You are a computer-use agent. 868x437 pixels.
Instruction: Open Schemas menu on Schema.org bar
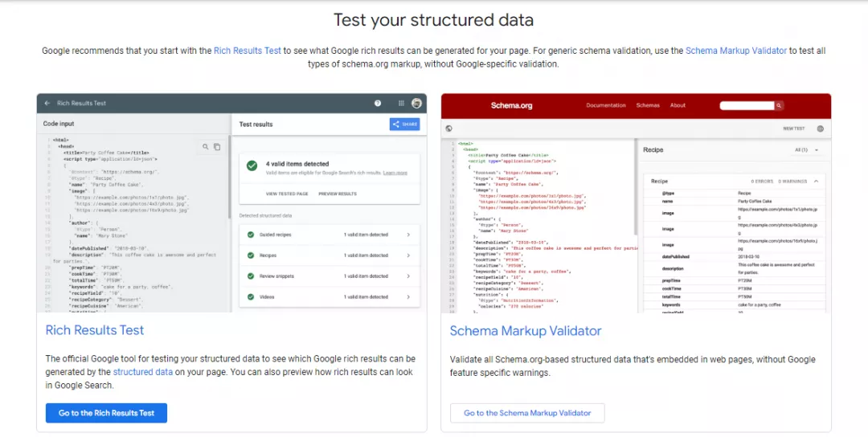point(648,106)
